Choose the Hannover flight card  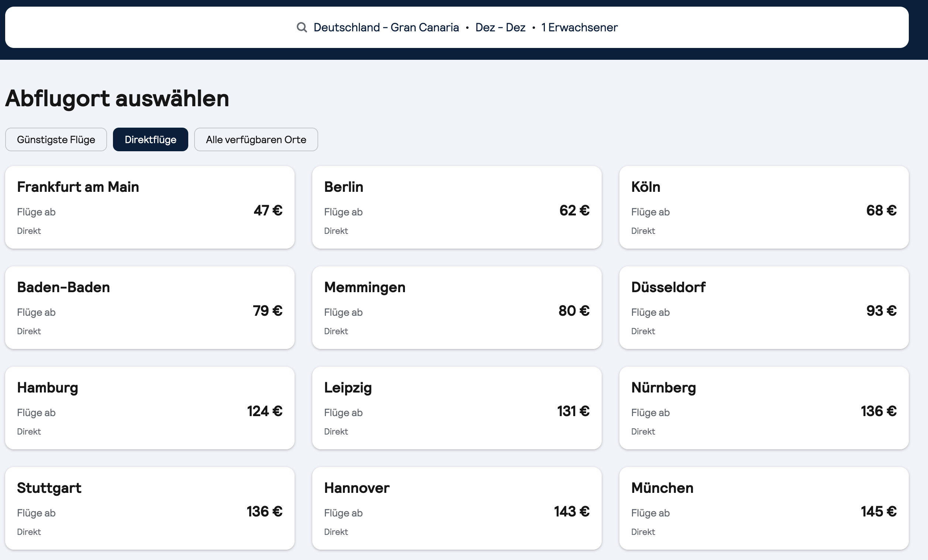(x=457, y=508)
